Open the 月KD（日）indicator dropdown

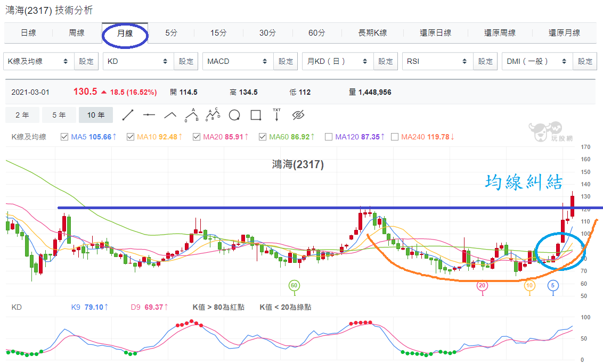click(338, 62)
